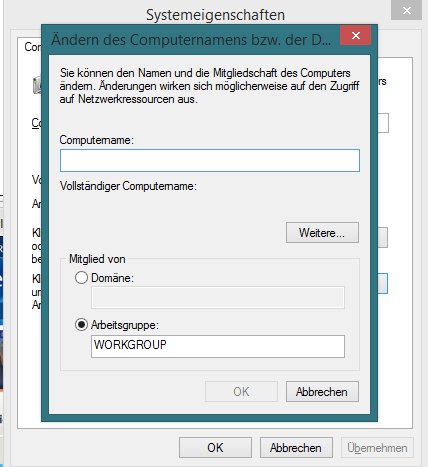
Task: Click the Vollständiger Computername label
Action: pyautogui.click(x=128, y=186)
